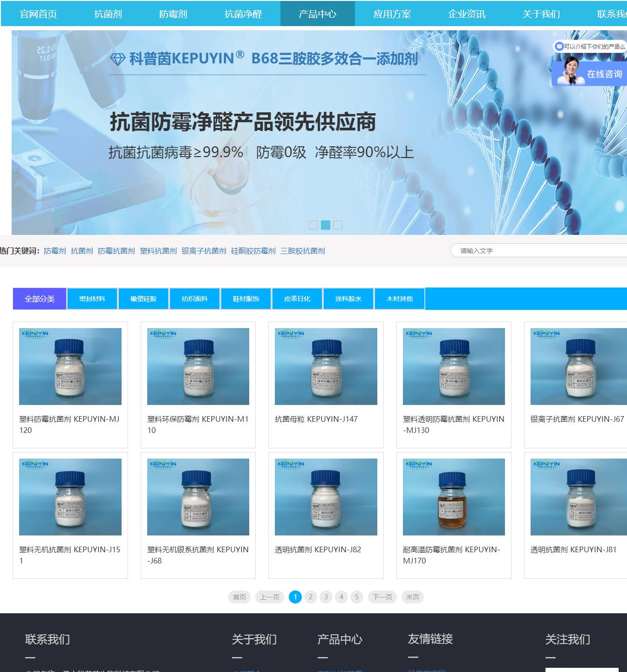
Task: Open the KEPUYIN-J151 product image
Action: 70,497
